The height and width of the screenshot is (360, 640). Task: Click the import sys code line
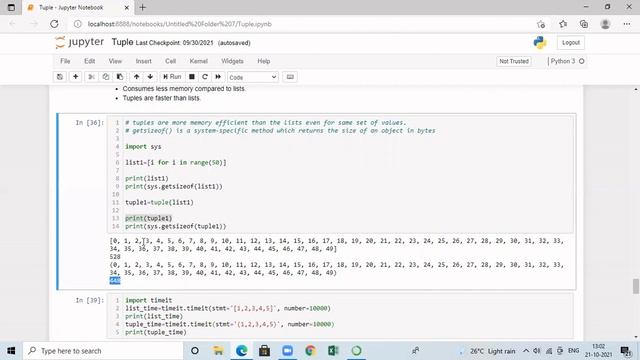pyautogui.click(x=143, y=147)
